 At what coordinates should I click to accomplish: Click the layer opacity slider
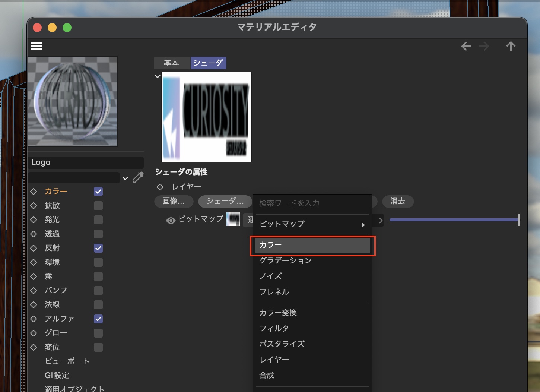coord(454,220)
